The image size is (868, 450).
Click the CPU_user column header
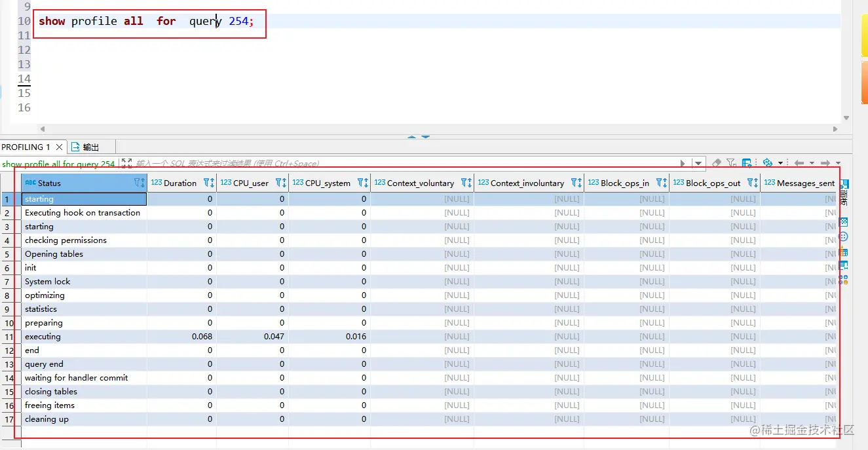click(x=251, y=183)
